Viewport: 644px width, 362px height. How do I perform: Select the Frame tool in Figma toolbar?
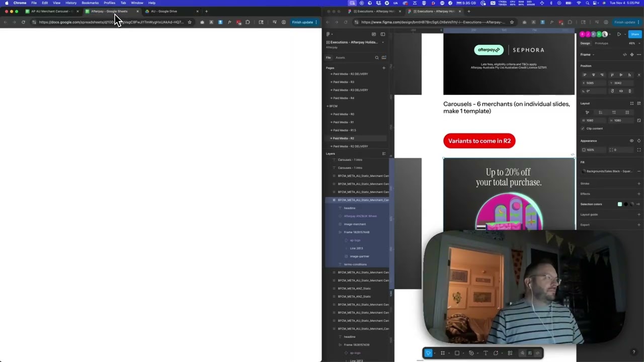coord(443,353)
